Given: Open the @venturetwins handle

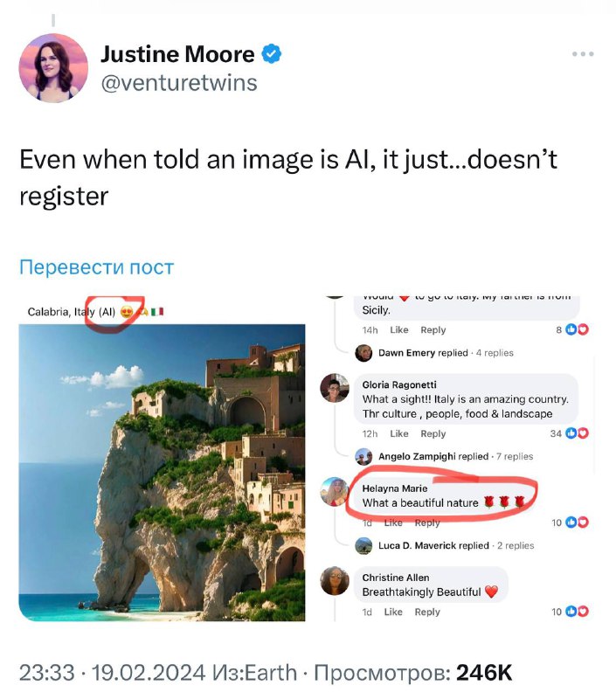Looking at the screenshot, I should point(179,83).
